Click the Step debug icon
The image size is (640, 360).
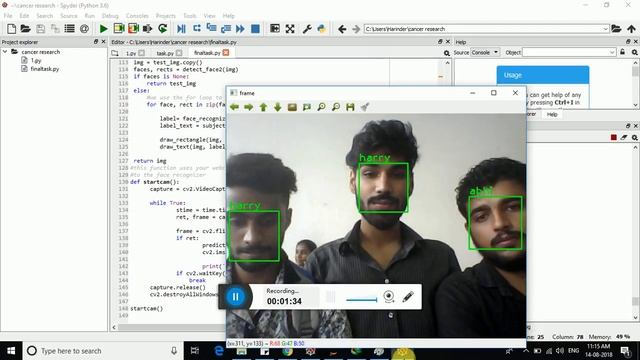[196, 29]
